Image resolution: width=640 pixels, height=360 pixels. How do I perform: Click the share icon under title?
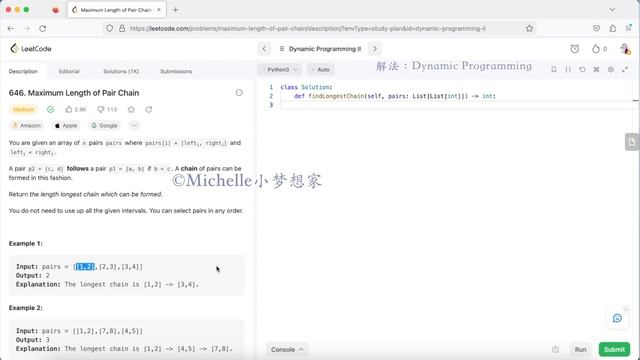(x=149, y=109)
